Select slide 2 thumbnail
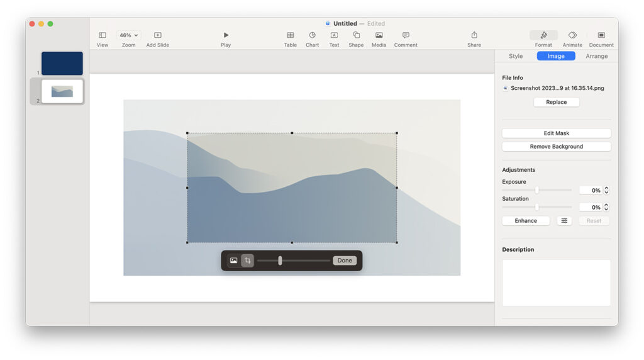The image size is (644, 360). coord(62,91)
